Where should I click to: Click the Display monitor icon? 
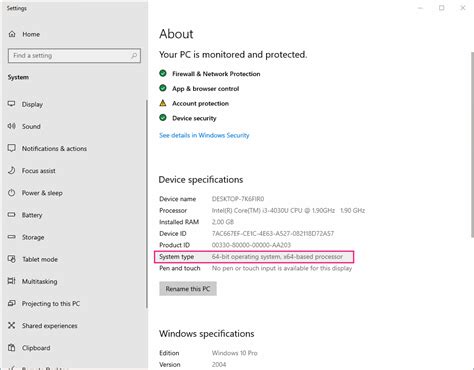12,104
